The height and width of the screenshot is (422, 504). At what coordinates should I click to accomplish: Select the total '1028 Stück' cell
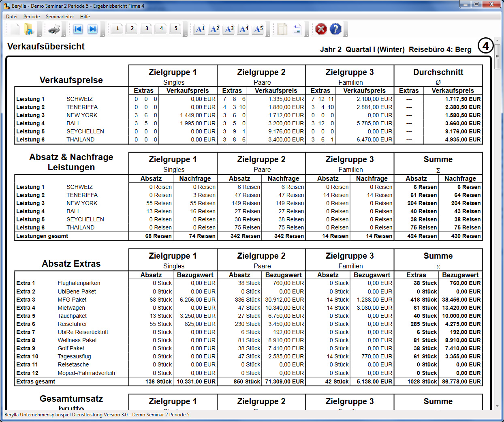[x=422, y=381]
